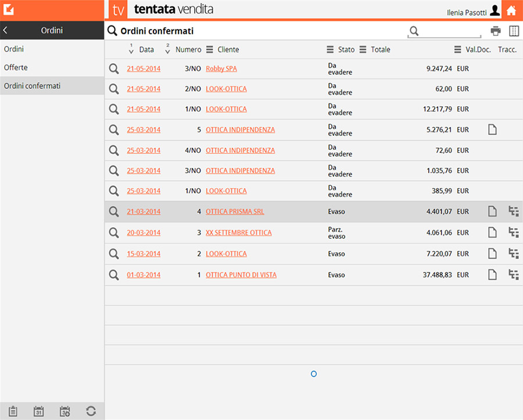This screenshot has width=523, height=420.
Task: Click the user profile icon beside Ilenia Pasotti
Action: (495, 11)
